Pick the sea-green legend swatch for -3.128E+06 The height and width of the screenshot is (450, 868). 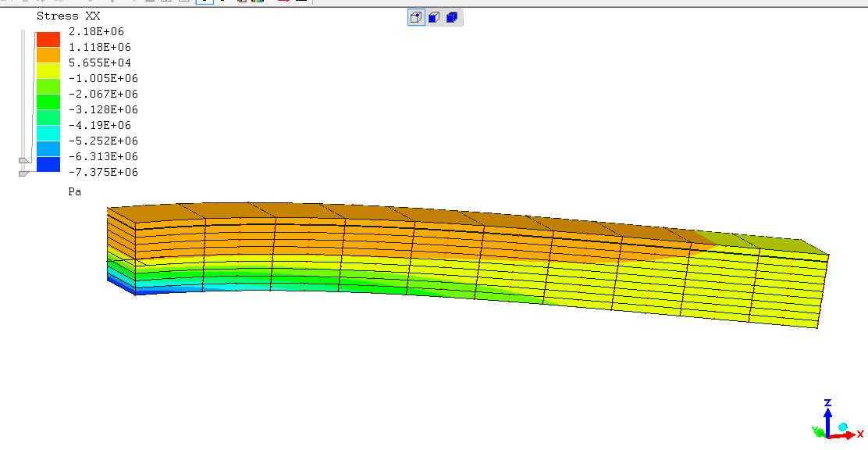click(48, 117)
